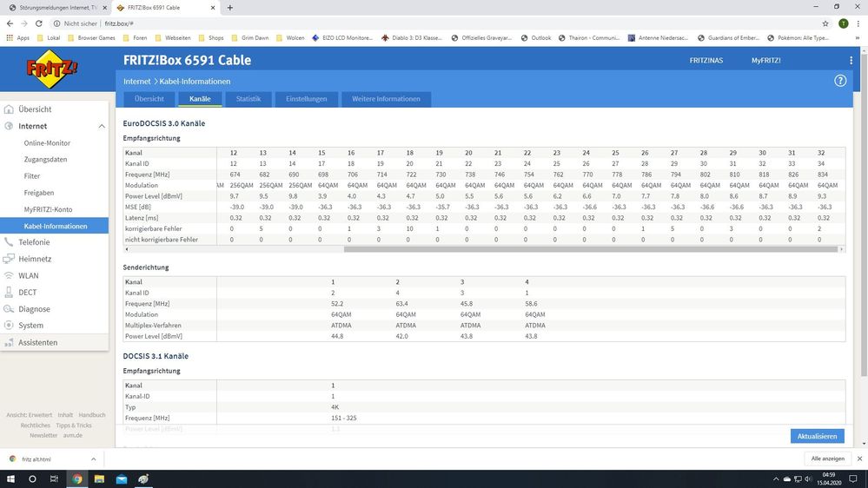Image resolution: width=868 pixels, height=488 pixels.
Task: Open the Diablo 3: D3 Klasse bookmark
Action: pyautogui.click(x=411, y=37)
